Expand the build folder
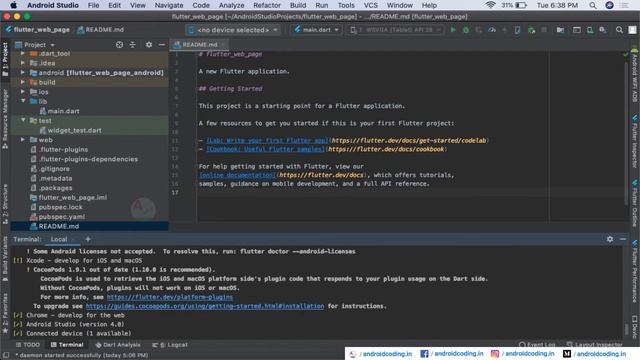The height and width of the screenshot is (360, 640). coord(23,82)
